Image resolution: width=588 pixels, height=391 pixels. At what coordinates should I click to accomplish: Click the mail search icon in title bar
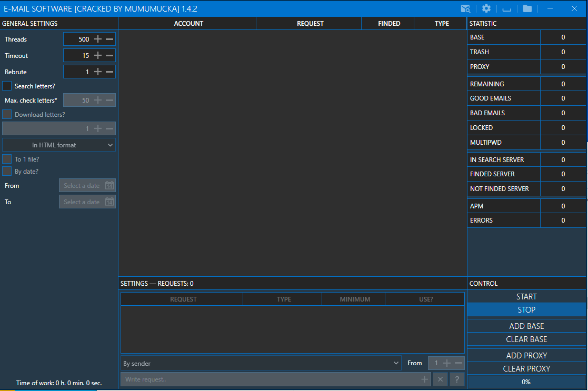(x=465, y=8)
